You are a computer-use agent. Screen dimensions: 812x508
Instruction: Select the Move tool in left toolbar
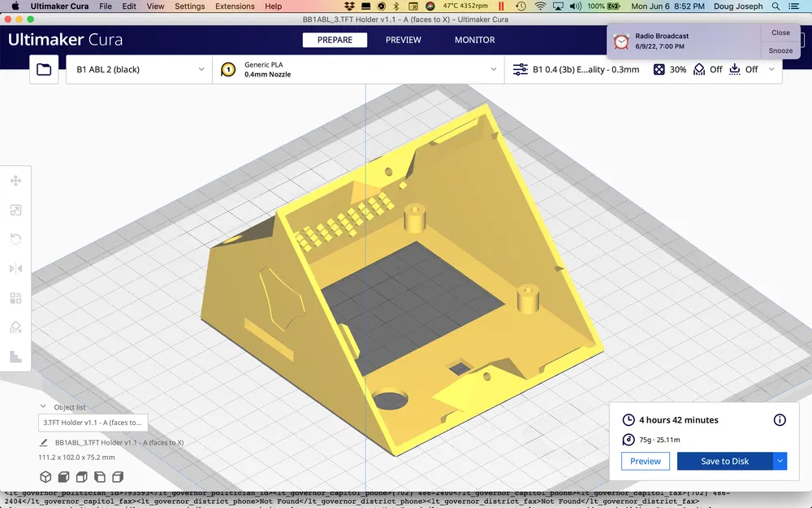coord(15,180)
